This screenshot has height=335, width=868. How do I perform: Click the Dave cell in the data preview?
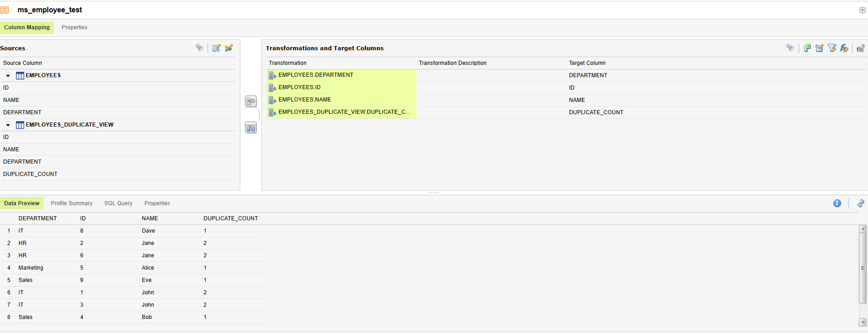[x=148, y=231]
